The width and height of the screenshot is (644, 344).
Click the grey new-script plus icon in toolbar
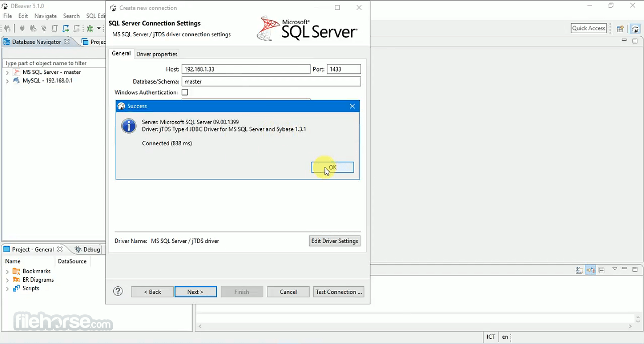pos(77,28)
